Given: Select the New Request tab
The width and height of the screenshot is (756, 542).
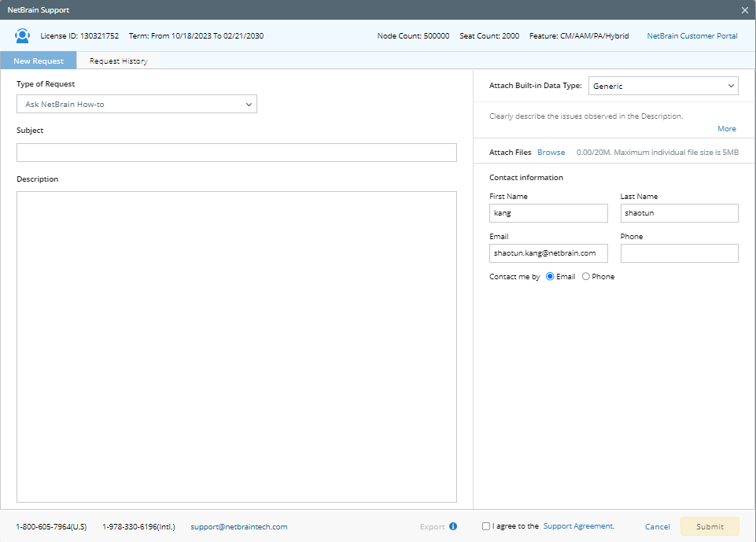Looking at the screenshot, I should [39, 61].
